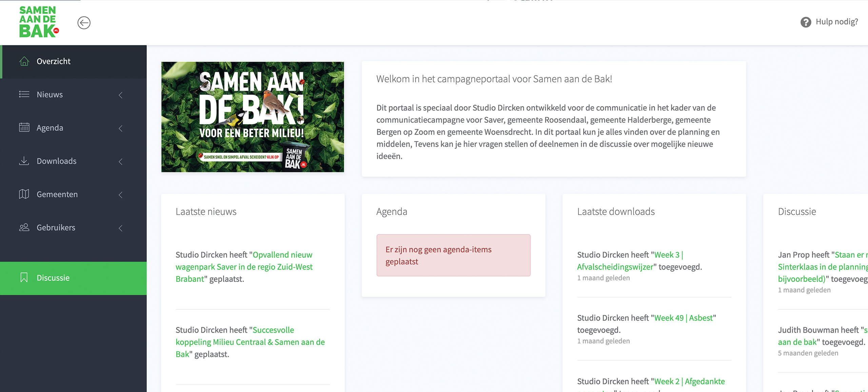Click the Samen aan de Bak logo
Viewport: 868px width, 392px height.
(39, 22)
